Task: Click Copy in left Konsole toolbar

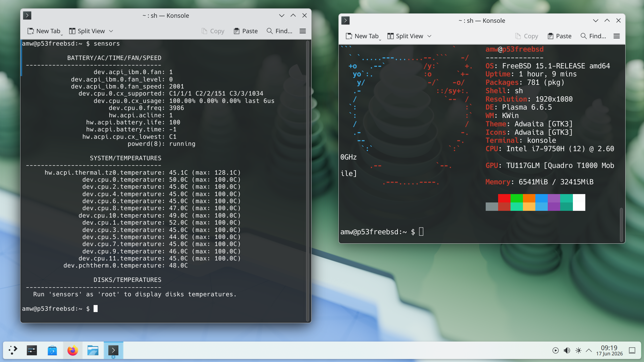Action: pyautogui.click(x=213, y=31)
